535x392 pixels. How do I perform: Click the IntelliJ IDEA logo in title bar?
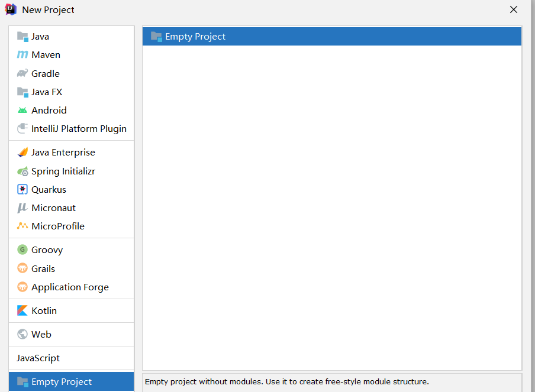point(11,9)
